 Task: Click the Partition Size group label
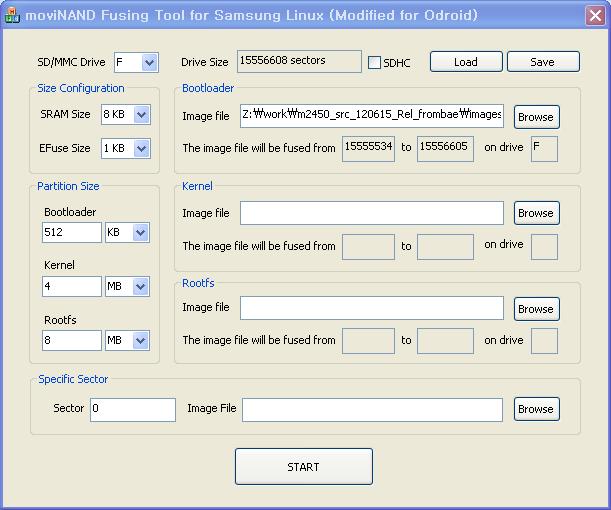(68, 186)
